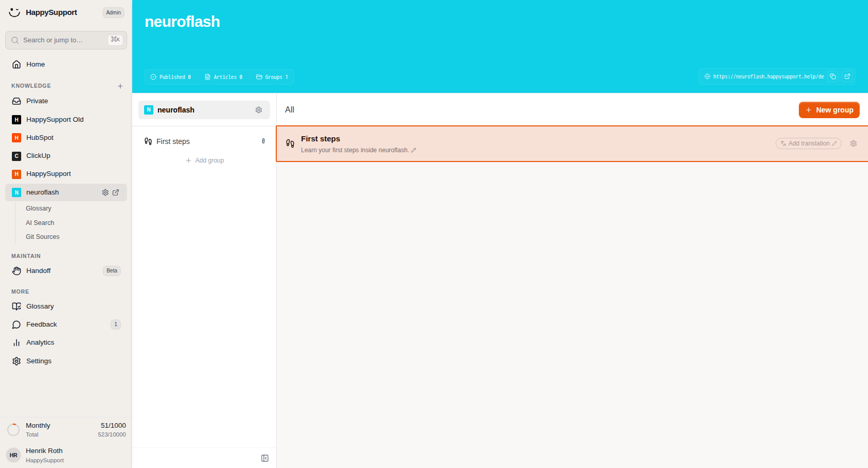
Task: Select neuroflash knowledge base in sidebar
Action: point(66,192)
